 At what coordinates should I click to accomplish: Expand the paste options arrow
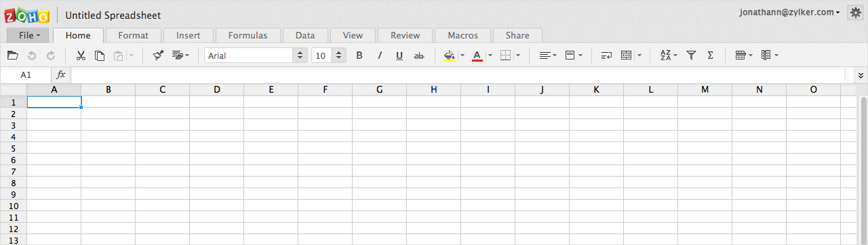coord(132,55)
